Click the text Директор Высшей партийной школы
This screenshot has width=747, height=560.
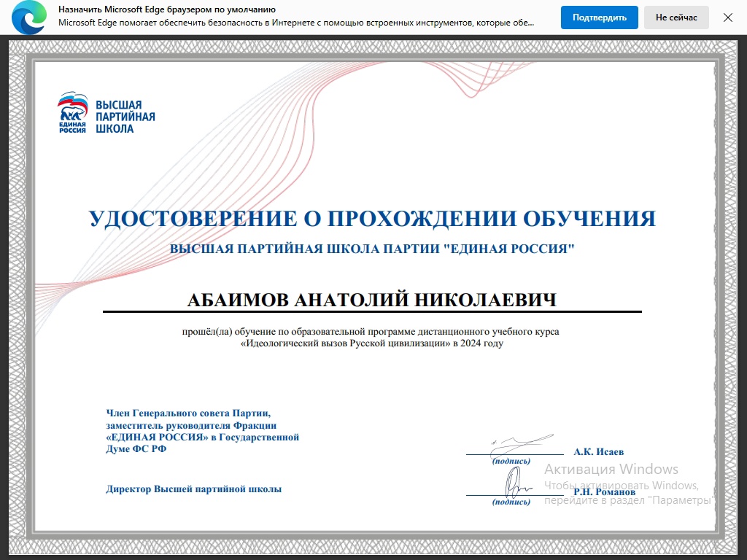click(x=194, y=489)
